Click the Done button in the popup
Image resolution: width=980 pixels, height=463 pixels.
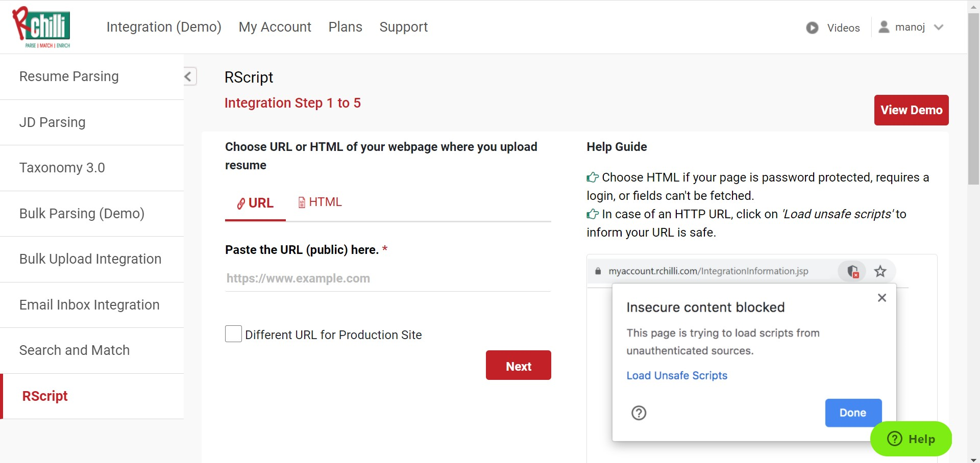(x=853, y=413)
